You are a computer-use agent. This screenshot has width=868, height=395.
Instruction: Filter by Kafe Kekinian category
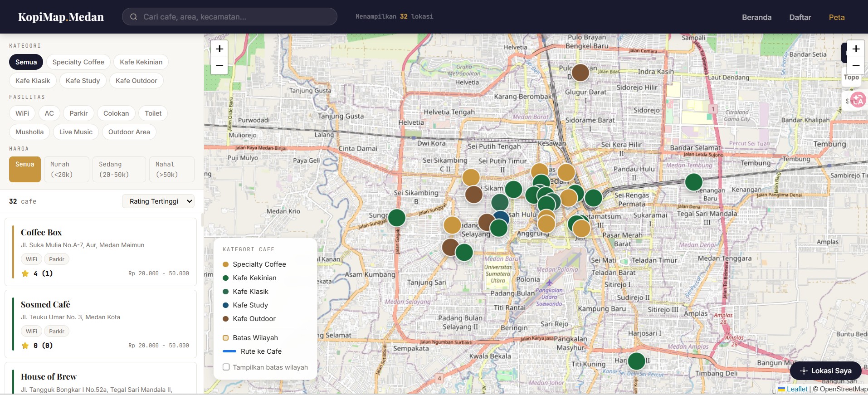pos(141,62)
